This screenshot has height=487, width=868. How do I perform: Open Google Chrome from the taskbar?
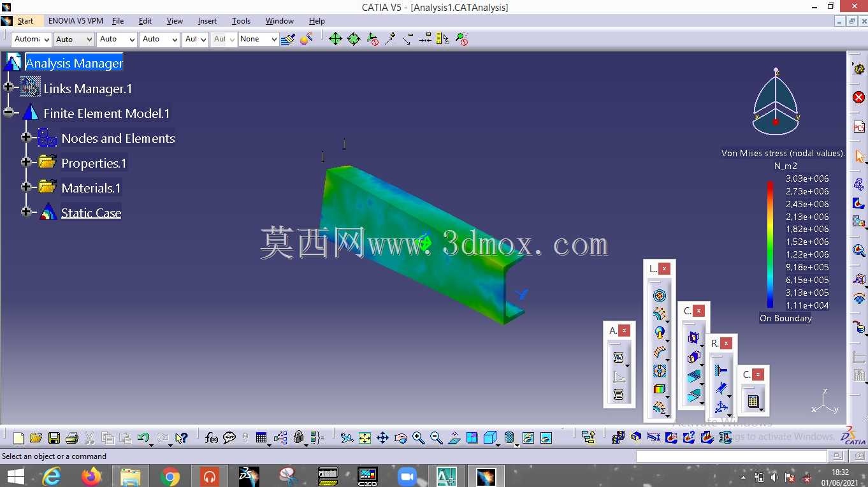click(x=170, y=476)
